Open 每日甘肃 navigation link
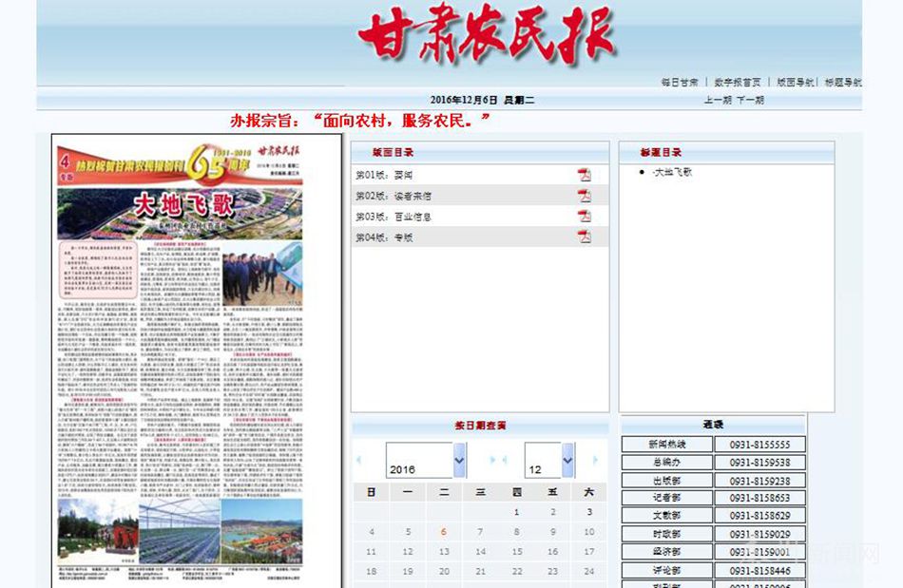Screen dimensions: 903x588 (680, 83)
